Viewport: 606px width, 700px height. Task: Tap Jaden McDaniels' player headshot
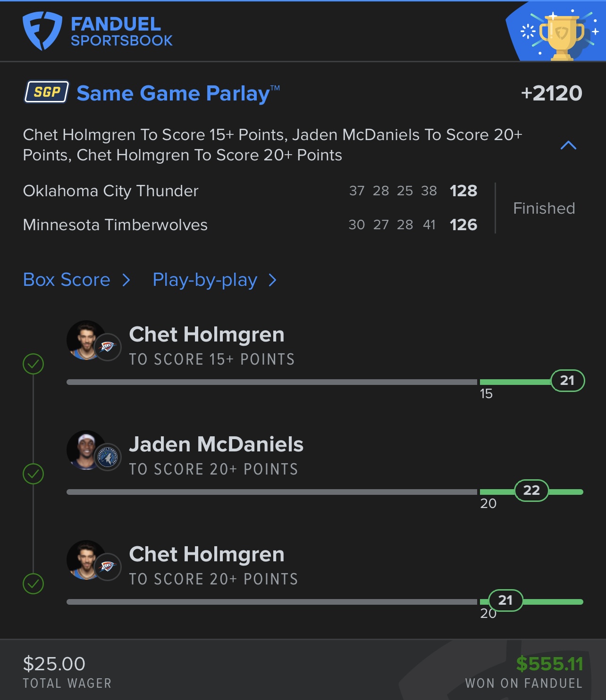[85, 450]
